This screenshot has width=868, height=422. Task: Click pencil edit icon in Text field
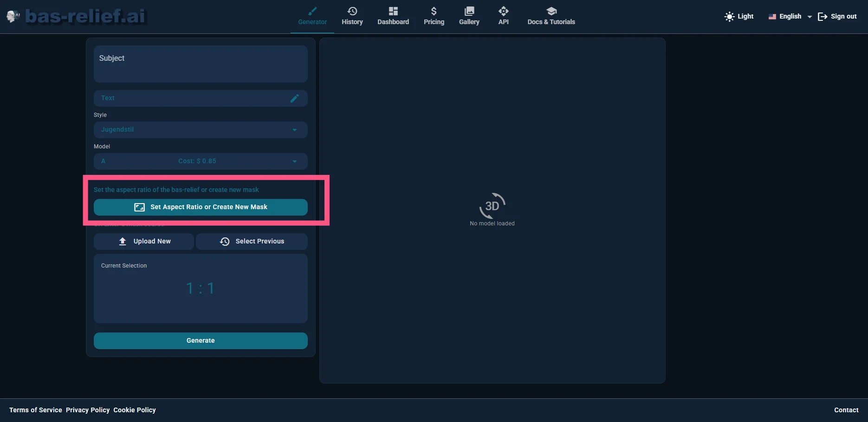[294, 98]
